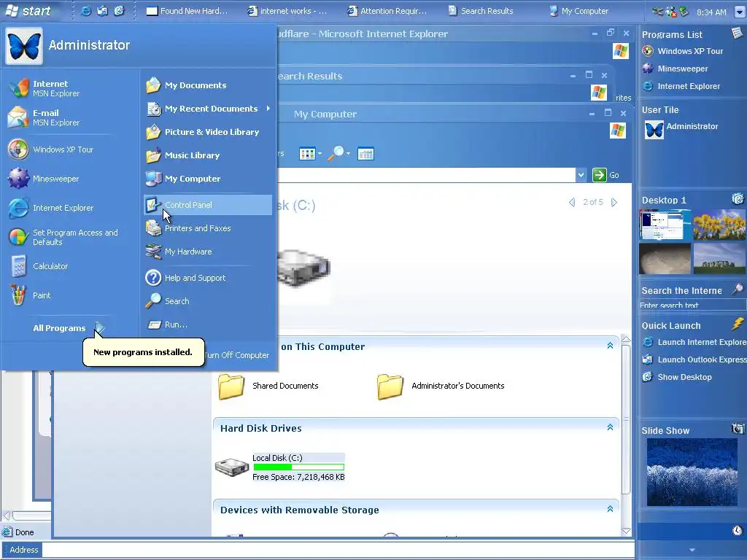
Task: Select the moon surface desktop thumbnail
Action: pyautogui.click(x=665, y=259)
